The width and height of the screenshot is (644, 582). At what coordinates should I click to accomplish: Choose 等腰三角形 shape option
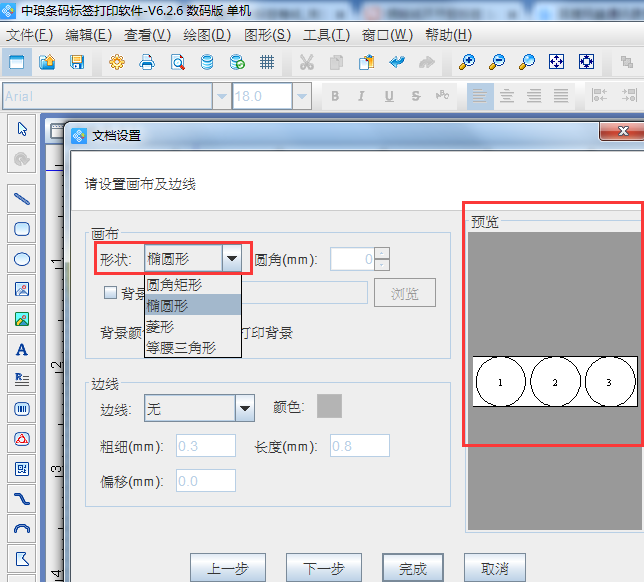click(x=181, y=347)
